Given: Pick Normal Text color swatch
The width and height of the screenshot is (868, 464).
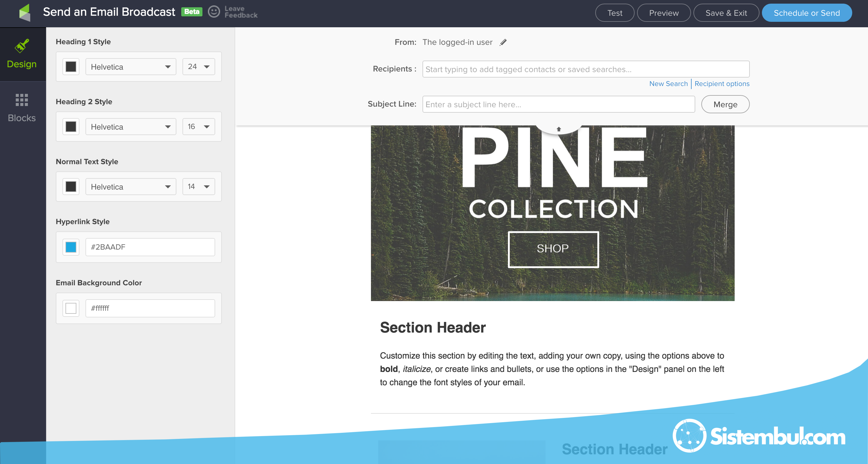Looking at the screenshot, I should pos(71,187).
